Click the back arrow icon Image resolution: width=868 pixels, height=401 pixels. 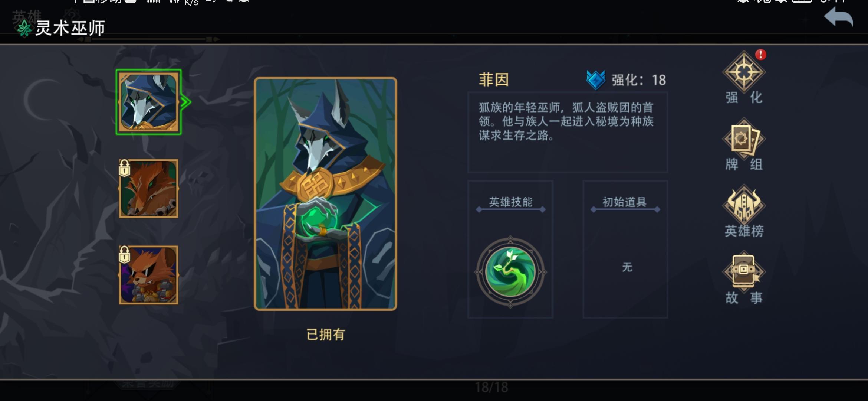(838, 18)
